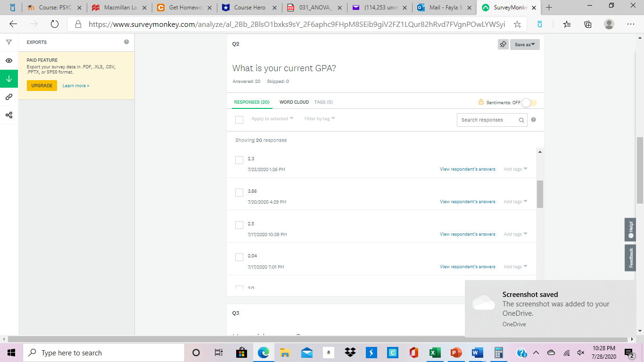Image resolution: width=644 pixels, height=362 pixels.
Task: View respondent's answers for 2.5 response
Action: coord(468,234)
